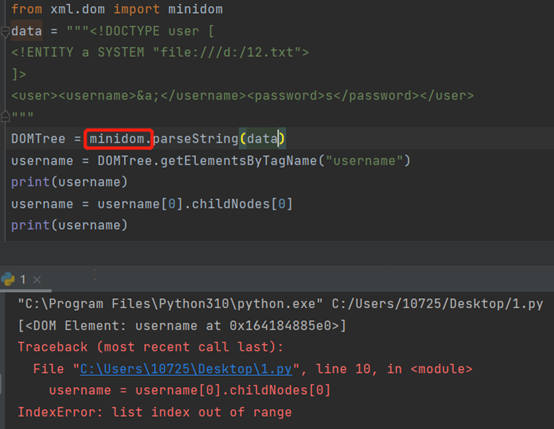Screen dimensions: 554x429
Task: Click the Python icon on the run tab
Action: tap(8, 279)
